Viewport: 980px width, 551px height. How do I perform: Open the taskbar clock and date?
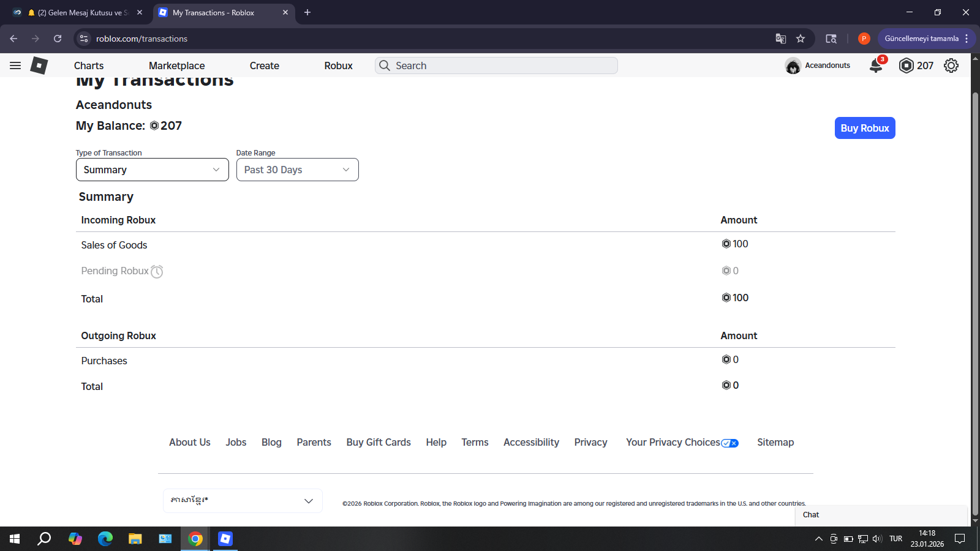927,539
